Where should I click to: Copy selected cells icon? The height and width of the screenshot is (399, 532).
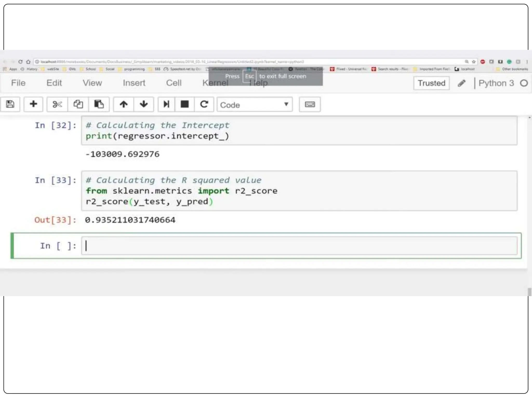(78, 104)
